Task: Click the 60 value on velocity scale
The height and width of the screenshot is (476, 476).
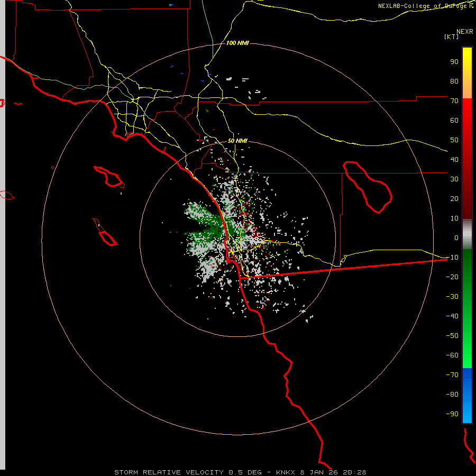Action: pos(454,120)
